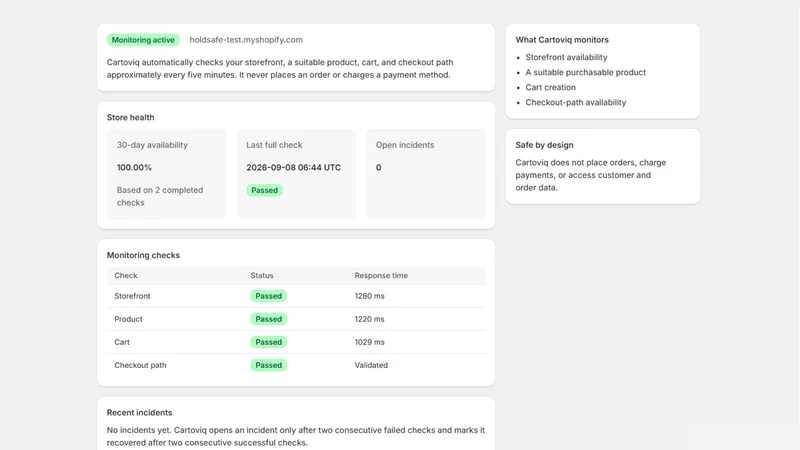The width and height of the screenshot is (800, 450).
Task: Click the Monitoring active status badge
Action: click(x=143, y=40)
